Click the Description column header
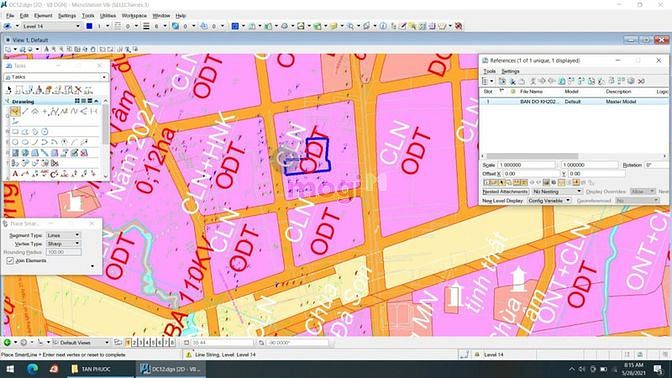The image size is (672, 378). pyautogui.click(x=618, y=92)
